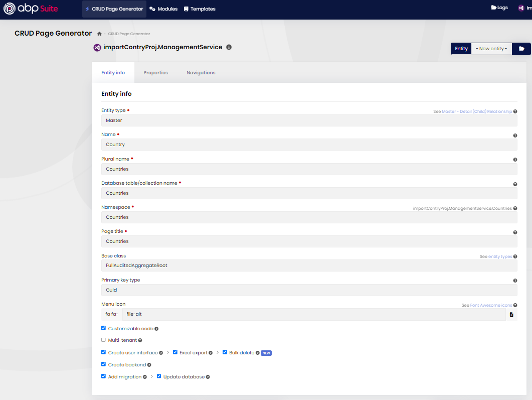Click help icon beside Update database
The image size is (532, 400).
(208, 377)
